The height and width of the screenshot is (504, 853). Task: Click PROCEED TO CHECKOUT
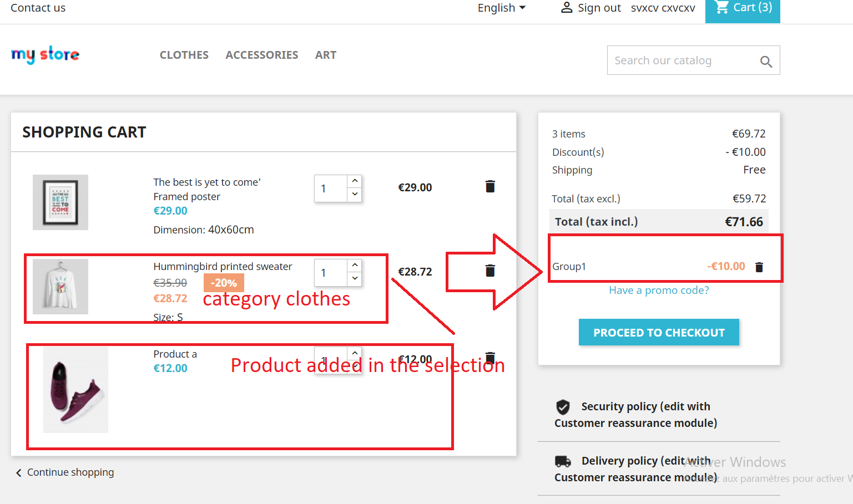pyautogui.click(x=658, y=332)
